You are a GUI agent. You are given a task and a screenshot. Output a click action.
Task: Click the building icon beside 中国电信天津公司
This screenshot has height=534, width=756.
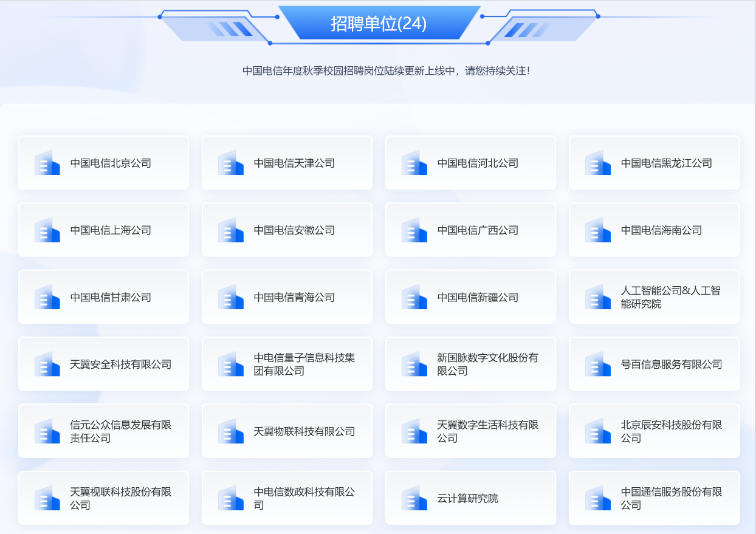(x=231, y=163)
